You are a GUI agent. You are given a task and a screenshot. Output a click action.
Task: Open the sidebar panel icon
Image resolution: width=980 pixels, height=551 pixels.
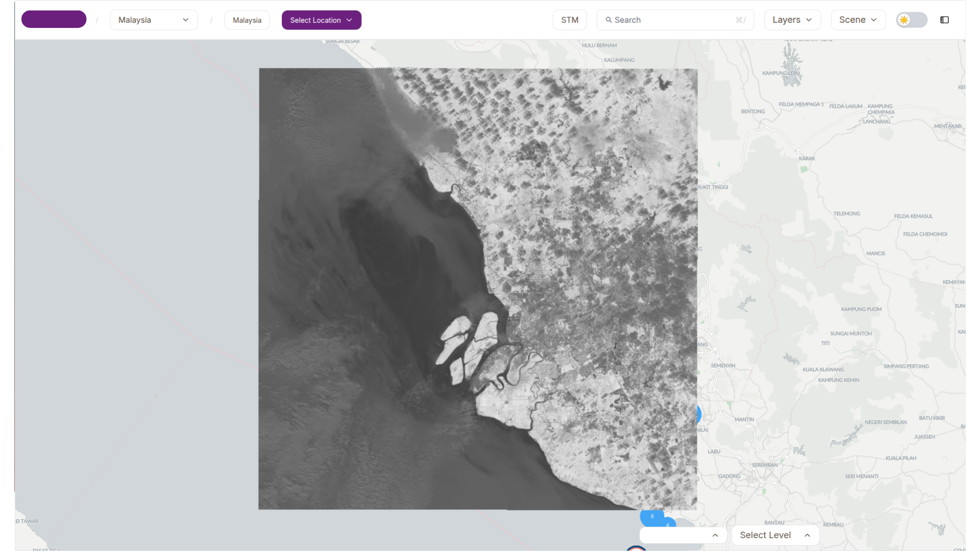coord(945,20)
